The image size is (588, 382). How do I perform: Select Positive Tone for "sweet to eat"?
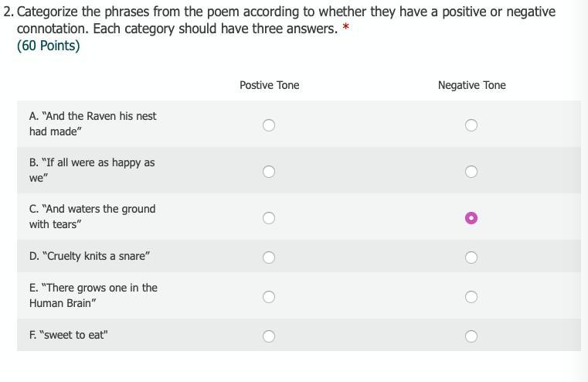269,336
